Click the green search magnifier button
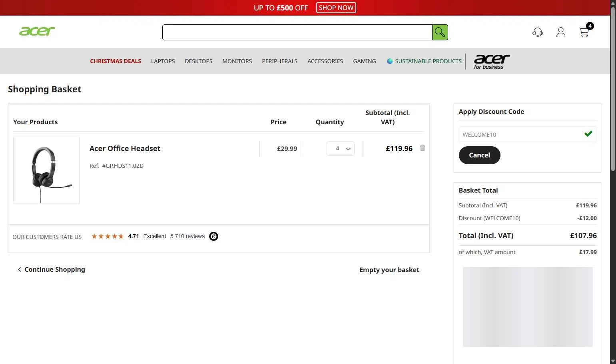This screenshot has height=364, width=616. (x=440, y=32)
